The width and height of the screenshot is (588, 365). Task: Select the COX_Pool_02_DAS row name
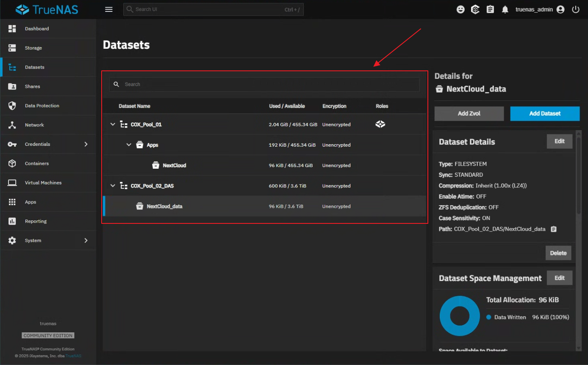point(152,186)
